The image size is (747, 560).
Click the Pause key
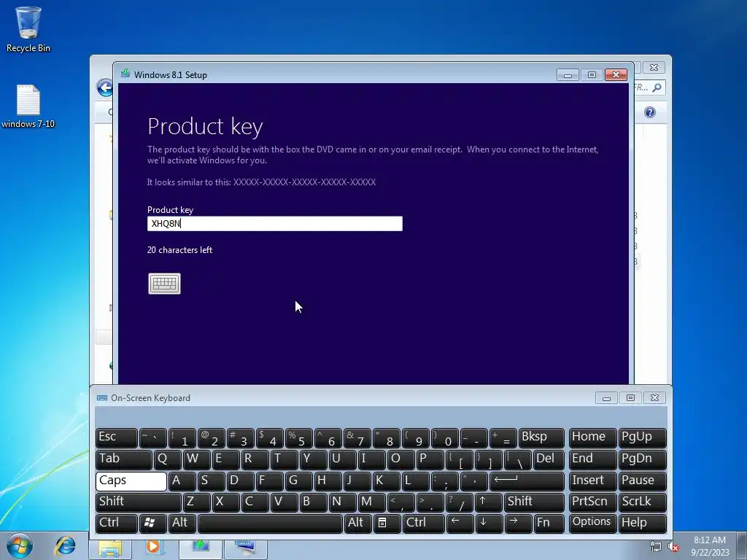(642, 481)
